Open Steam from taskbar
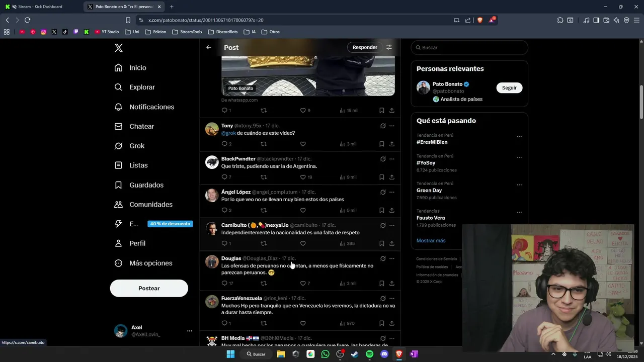Viewport: 644px width, 362px height. (355, 354)
